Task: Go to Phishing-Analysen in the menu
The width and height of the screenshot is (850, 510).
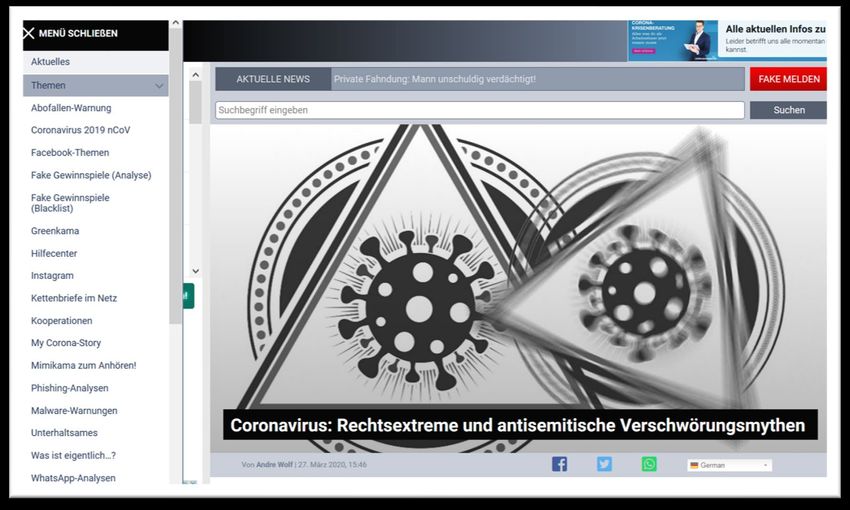Action: click(69, 388)
